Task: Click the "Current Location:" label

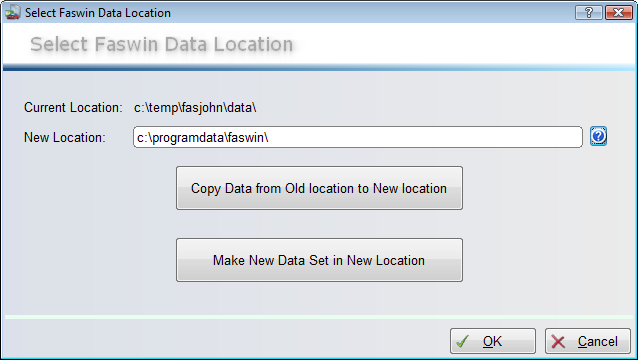Action: [x=73, y=108]
